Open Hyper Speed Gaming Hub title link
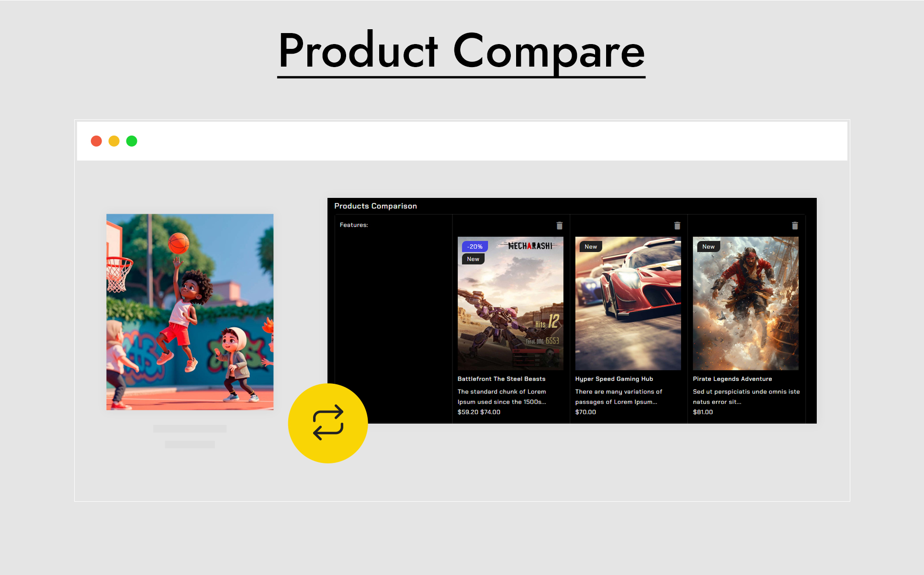Viewport: 924px width, 575px height. (614, 379)
